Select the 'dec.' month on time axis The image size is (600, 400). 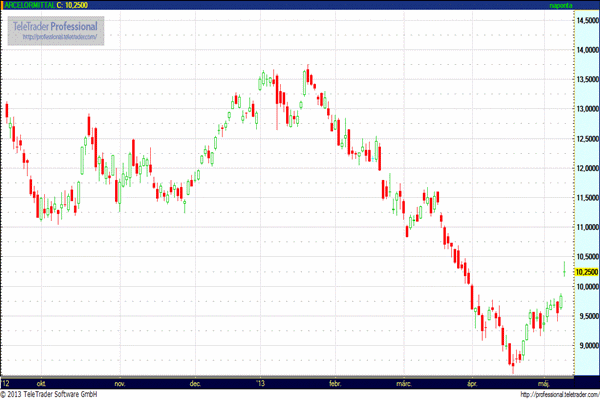point(195,383)
